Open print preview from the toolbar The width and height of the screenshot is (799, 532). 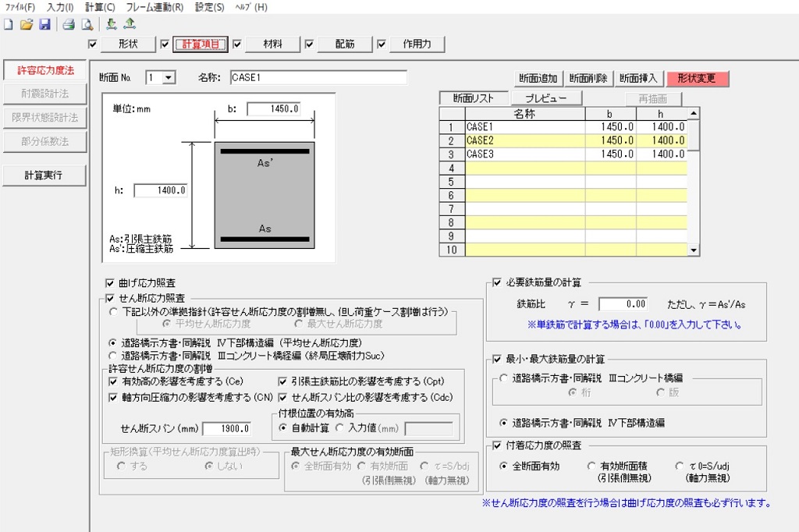87,24
